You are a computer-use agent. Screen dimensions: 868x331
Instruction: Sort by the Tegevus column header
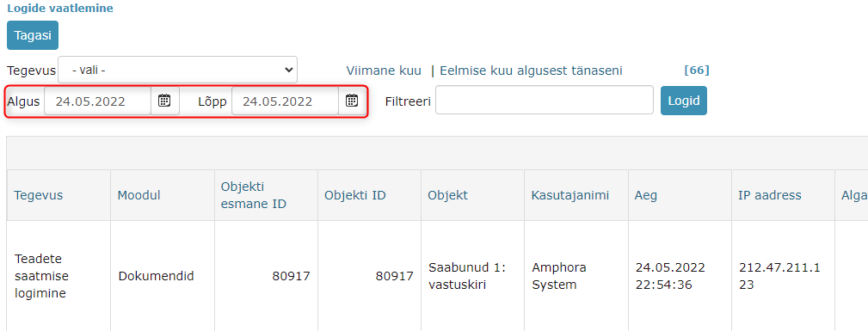pyautogui.click(x=39, y=195)
